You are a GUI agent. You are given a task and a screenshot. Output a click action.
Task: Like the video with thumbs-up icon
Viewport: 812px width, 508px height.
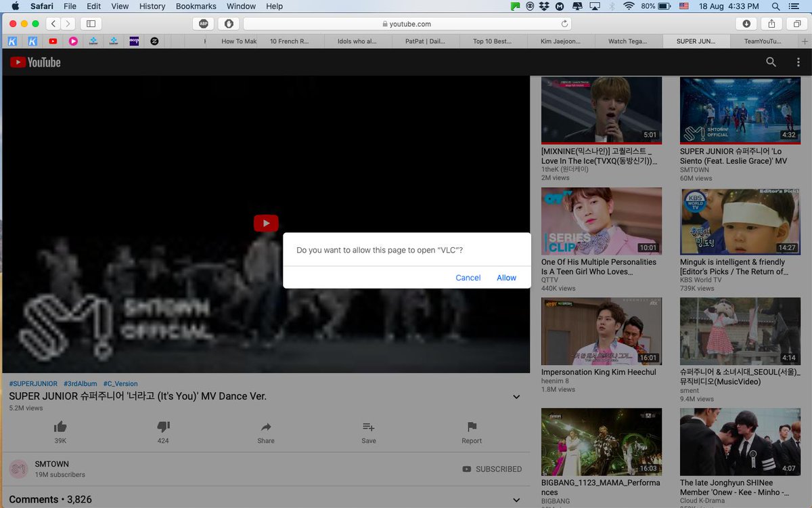[x=60, y=427]
